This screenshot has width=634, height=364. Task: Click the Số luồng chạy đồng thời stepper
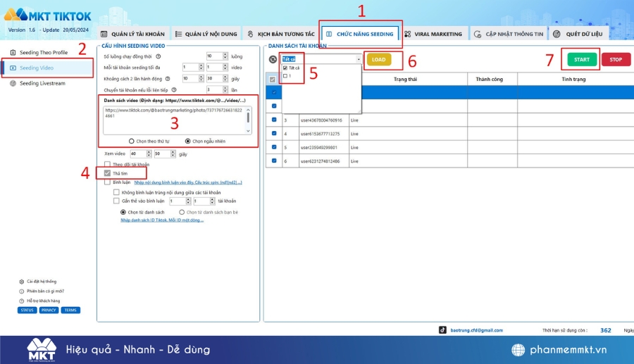225,56
